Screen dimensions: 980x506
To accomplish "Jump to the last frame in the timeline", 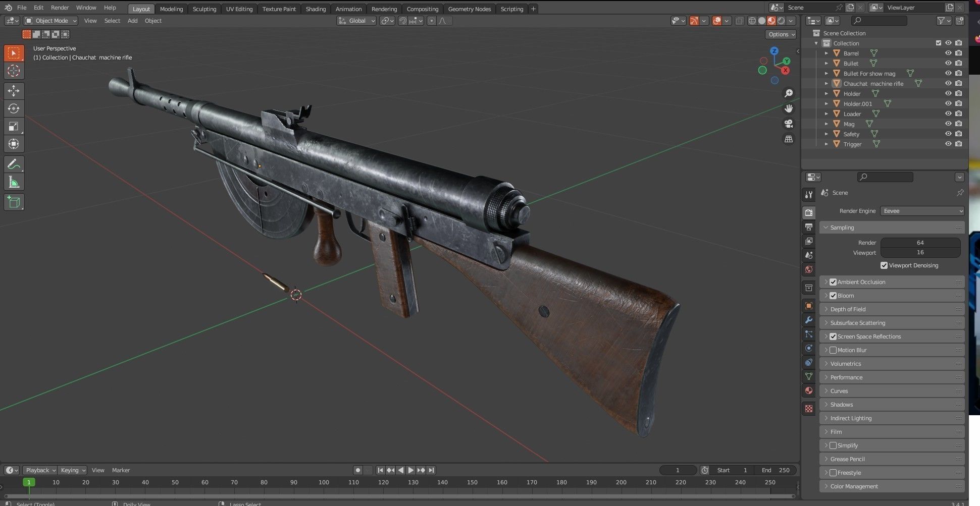I will (x=431, y=470).
